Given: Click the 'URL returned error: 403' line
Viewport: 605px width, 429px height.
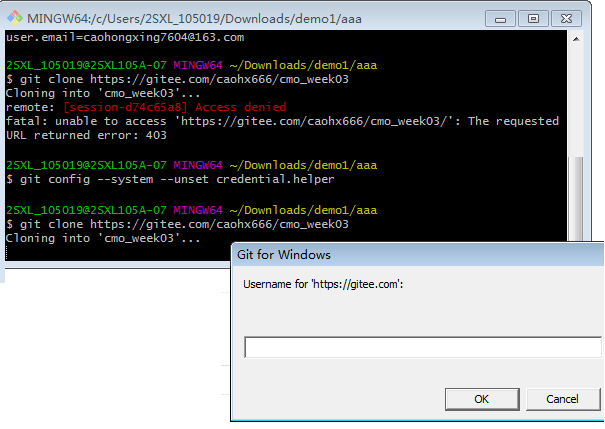Looking at the screenshot, I should coord(86,135).
